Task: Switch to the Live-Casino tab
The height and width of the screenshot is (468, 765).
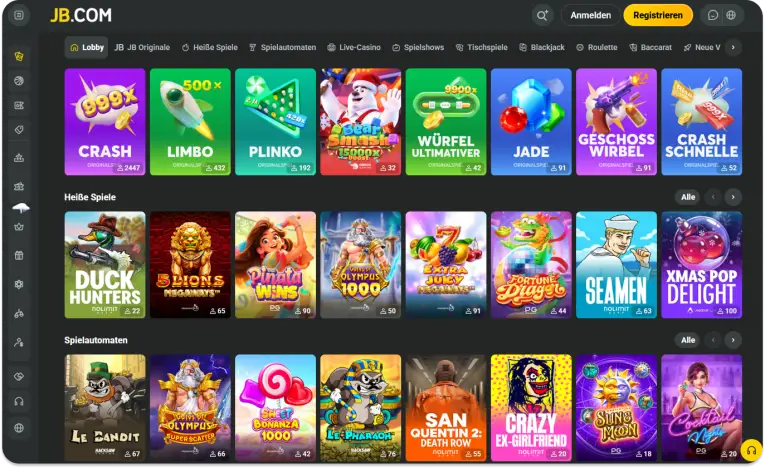Action: click(354, 47)
